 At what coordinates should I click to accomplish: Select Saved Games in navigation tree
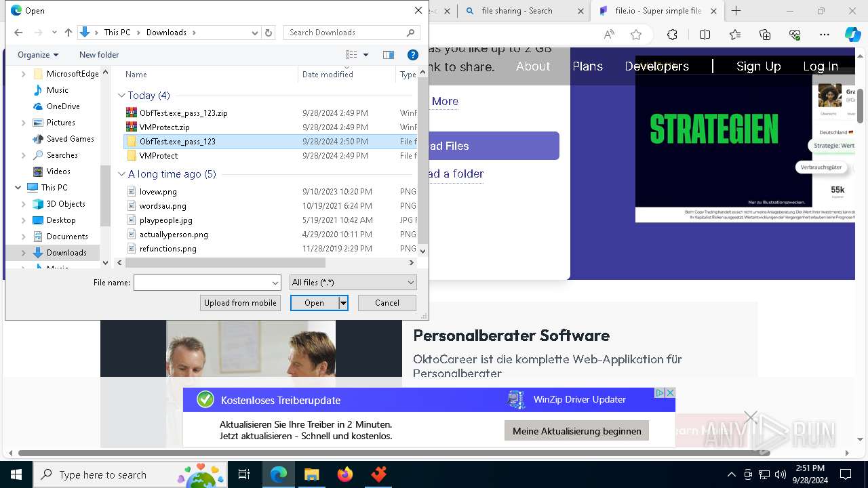coord(70,139)
